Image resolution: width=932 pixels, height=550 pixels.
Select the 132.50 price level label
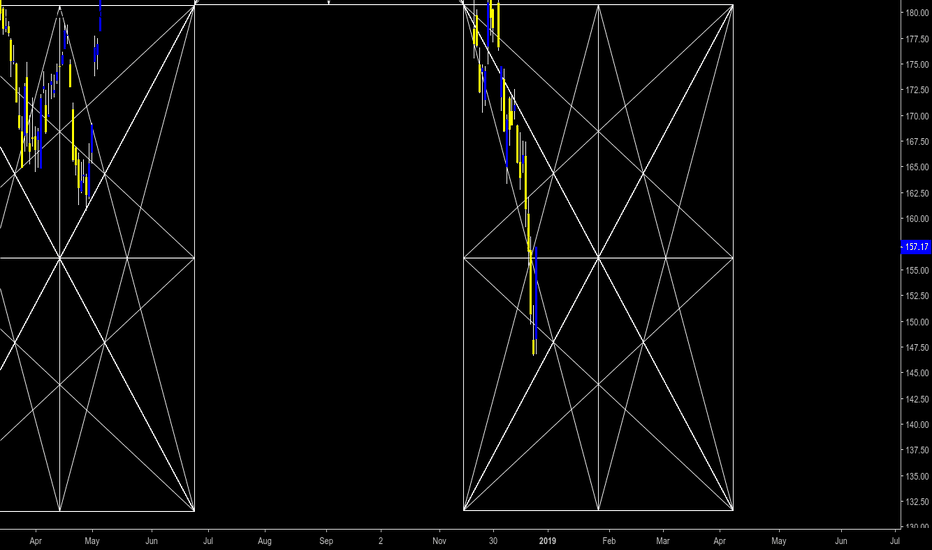[917, 502]
